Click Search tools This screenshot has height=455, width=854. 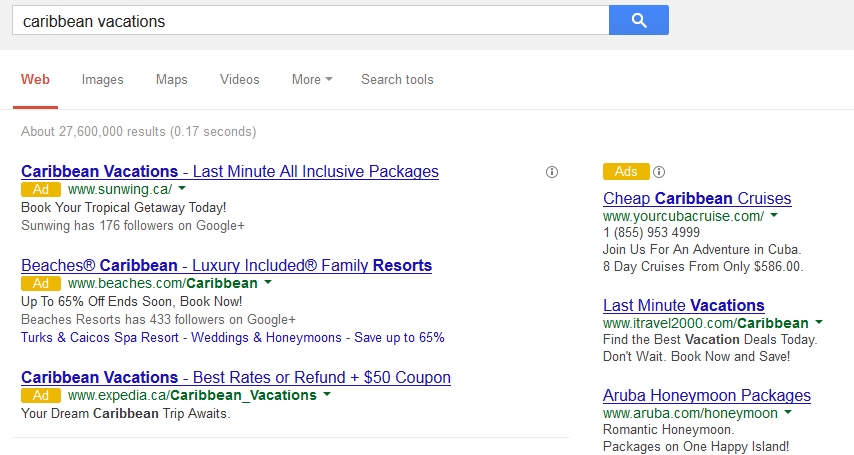[x=397, y=80]
